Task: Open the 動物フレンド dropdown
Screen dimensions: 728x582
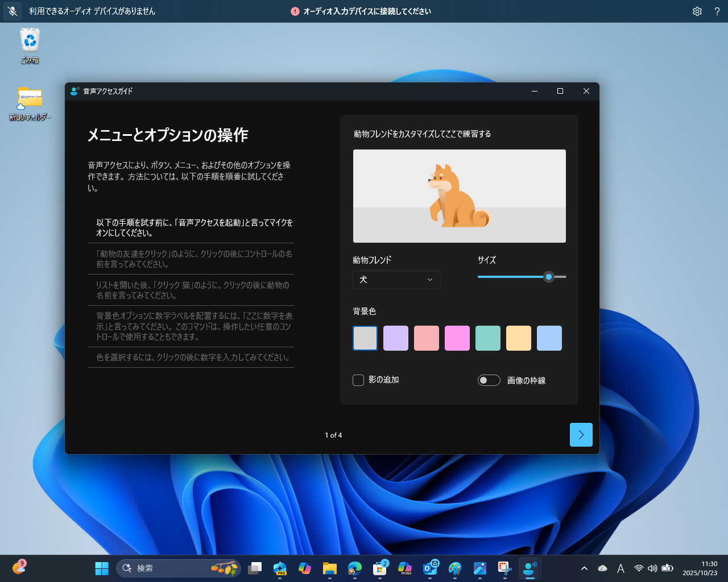Action: [x=396, y=280]
